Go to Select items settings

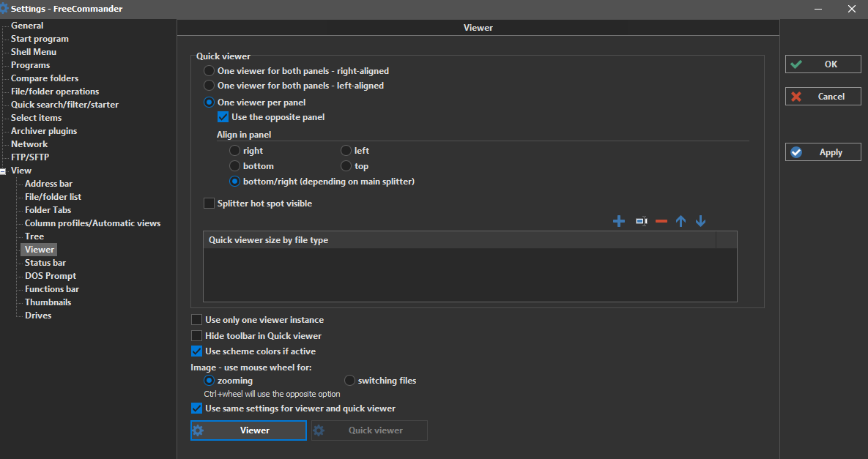37,118
